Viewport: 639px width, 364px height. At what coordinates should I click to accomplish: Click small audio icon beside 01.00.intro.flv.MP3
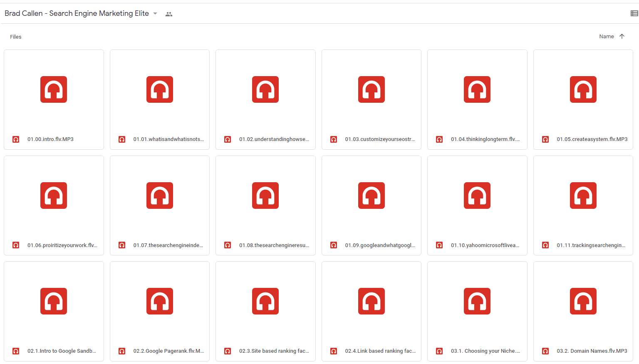click(x=16, y=139)
